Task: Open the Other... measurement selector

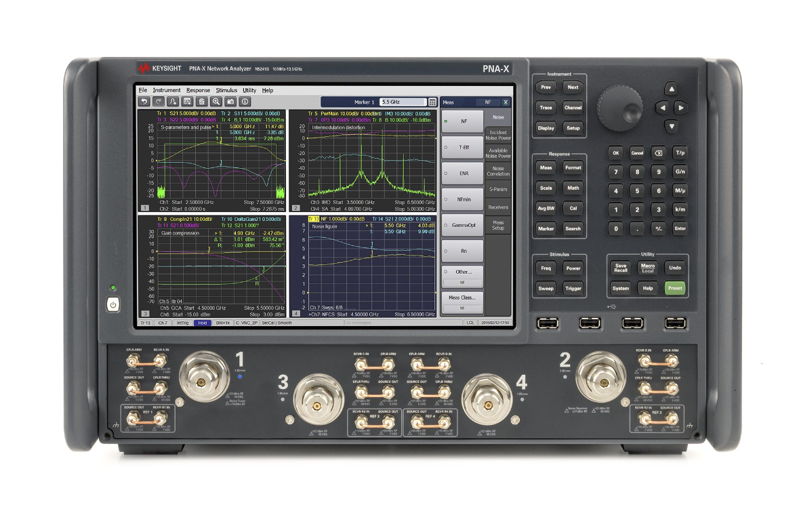Action: pyautogui.click(x=463, y=272)
